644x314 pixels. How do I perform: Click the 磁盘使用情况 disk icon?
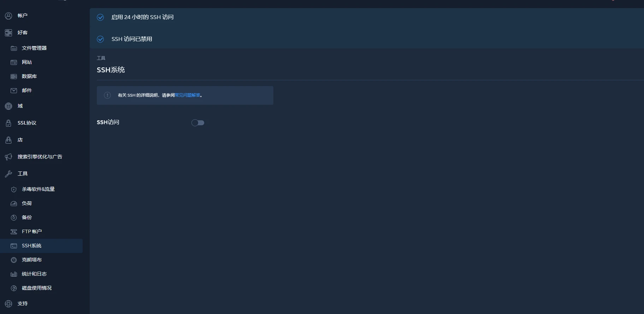tap(14, 288)
